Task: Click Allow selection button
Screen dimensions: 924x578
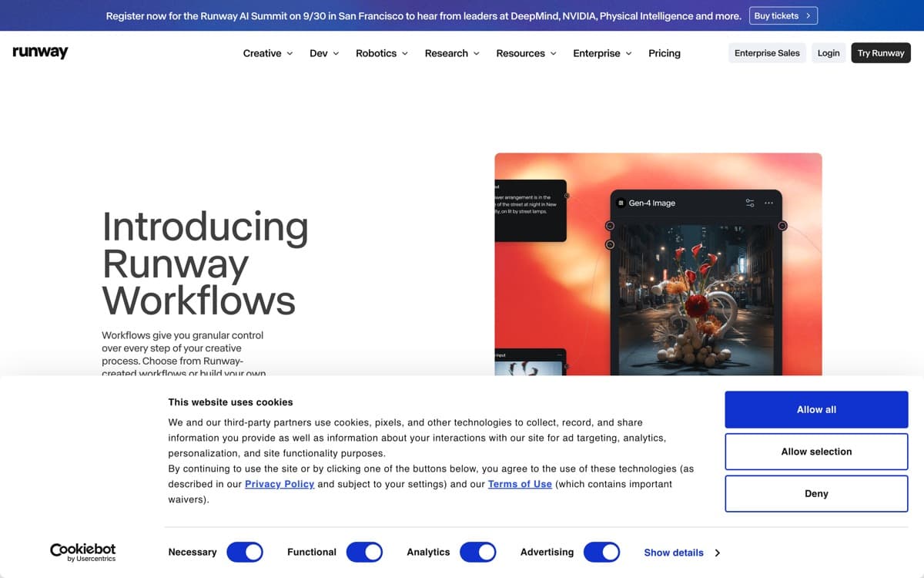Action: tap(816, 452)
